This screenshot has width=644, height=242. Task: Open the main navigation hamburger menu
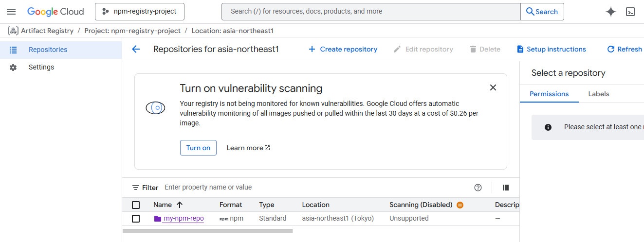pyautogui.click(x=11, y=12)
